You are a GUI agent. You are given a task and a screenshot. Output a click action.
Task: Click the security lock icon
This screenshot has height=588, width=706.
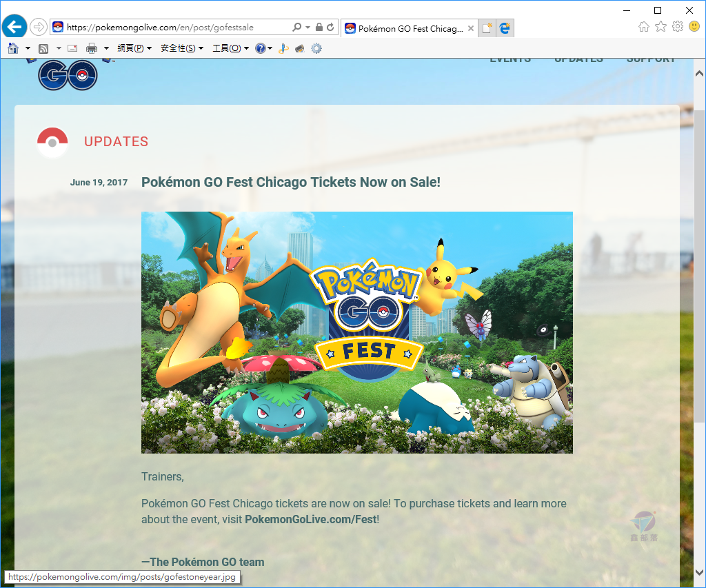pyautogui.click(x=319, y=27)
